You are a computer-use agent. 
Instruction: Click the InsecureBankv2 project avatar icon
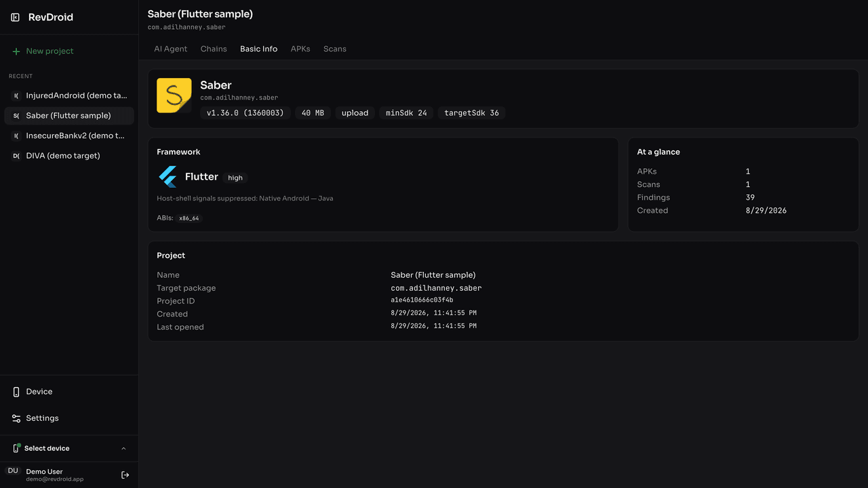16,136
